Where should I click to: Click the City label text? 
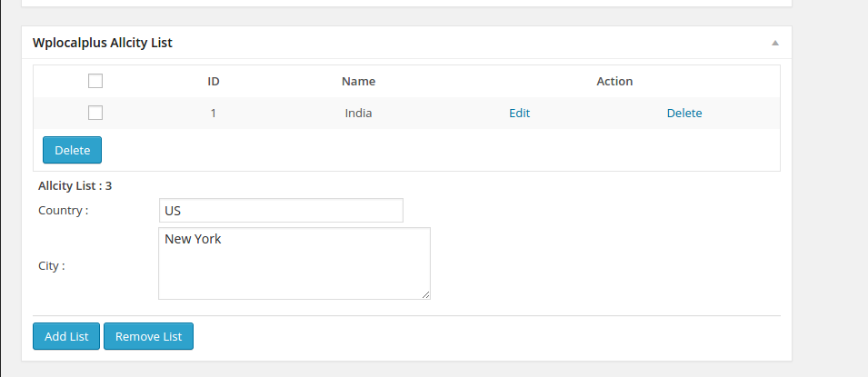52,266
